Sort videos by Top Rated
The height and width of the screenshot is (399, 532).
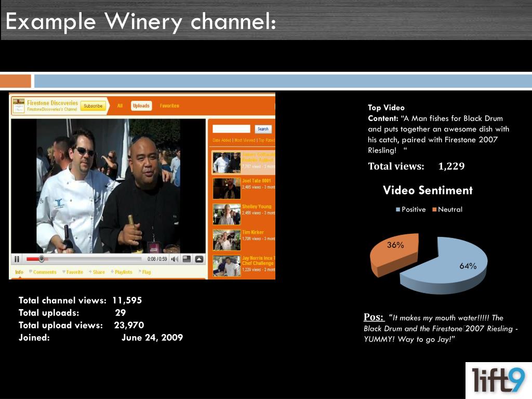(267, 140)
